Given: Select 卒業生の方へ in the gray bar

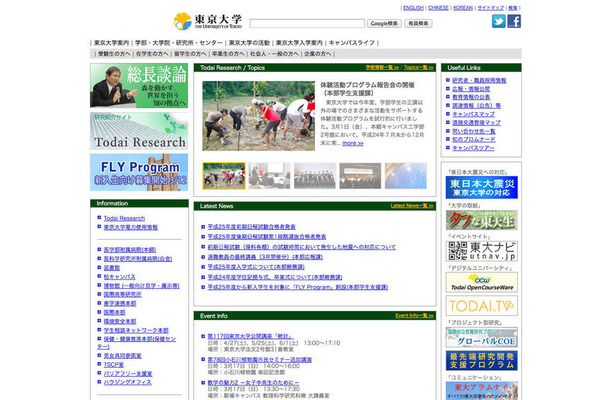Looking at the screenshot, I should (x=228, y=54).
